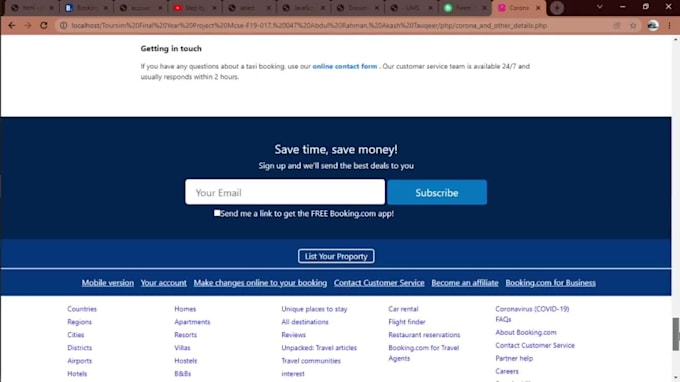Open the Reviews footer link
Screen dimensions: 680x382
[294, 335]
